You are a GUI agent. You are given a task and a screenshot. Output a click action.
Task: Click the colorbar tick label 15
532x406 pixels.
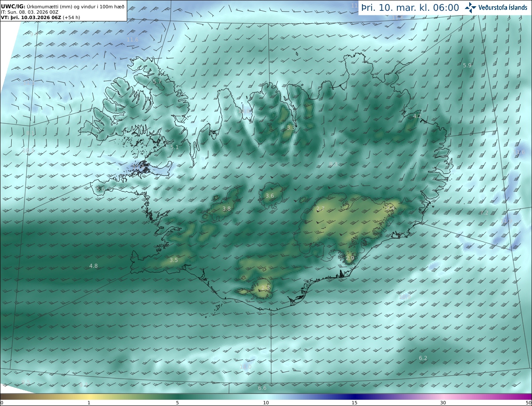coord(355,403)
